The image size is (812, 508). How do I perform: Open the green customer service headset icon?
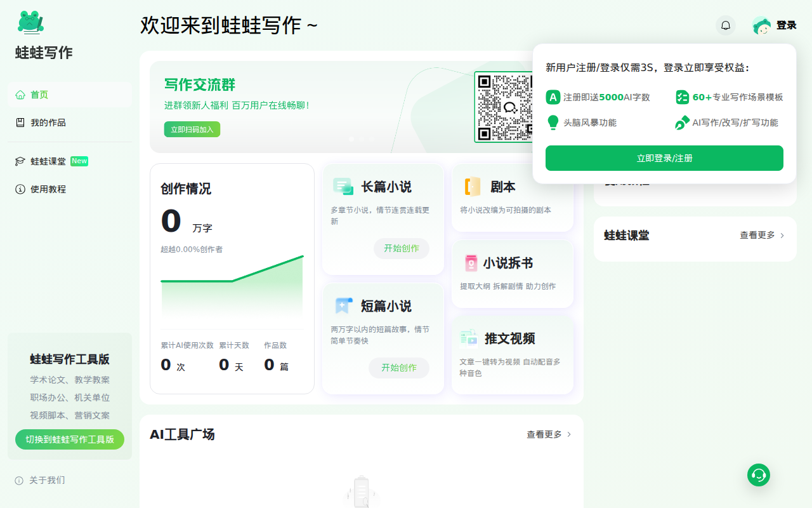tap(759, 474)
